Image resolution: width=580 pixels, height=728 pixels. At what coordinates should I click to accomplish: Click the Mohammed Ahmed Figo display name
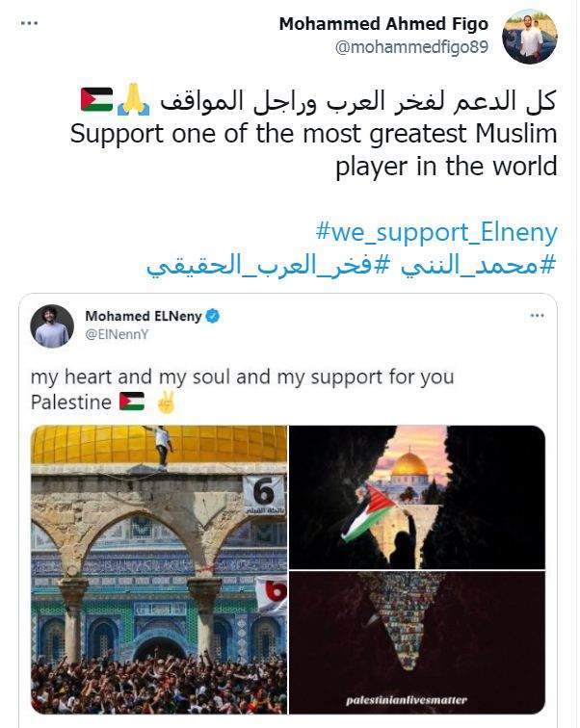383,24
